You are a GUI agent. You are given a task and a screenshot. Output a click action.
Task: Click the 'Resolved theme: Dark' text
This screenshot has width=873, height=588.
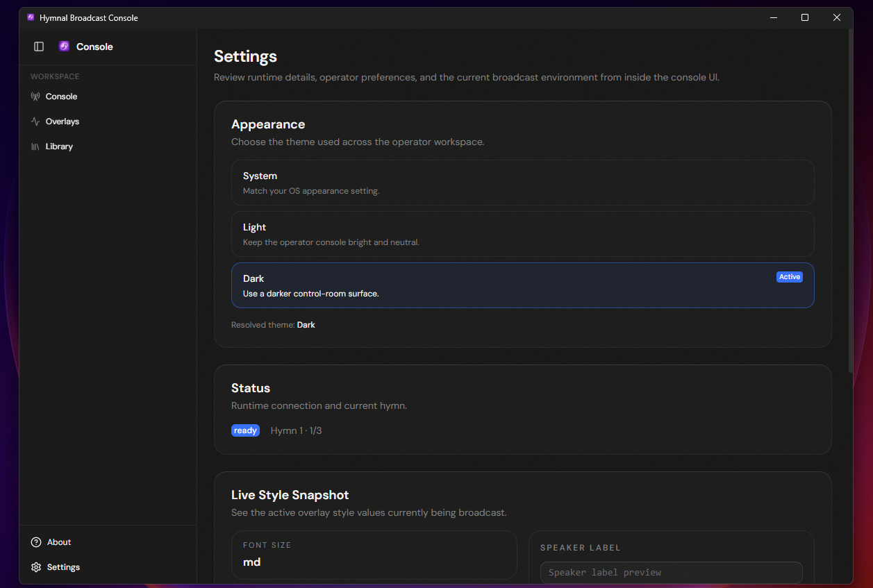pos(273,325)
